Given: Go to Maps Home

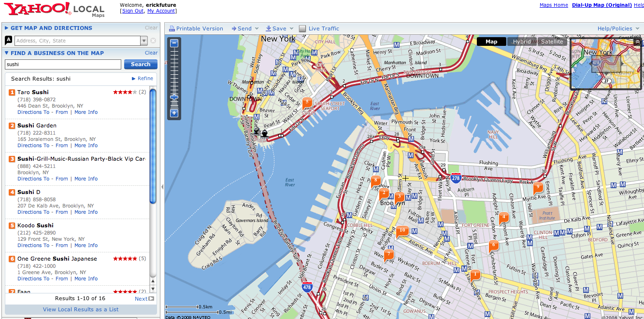Looking at the screenshot, I should point(554,5).
